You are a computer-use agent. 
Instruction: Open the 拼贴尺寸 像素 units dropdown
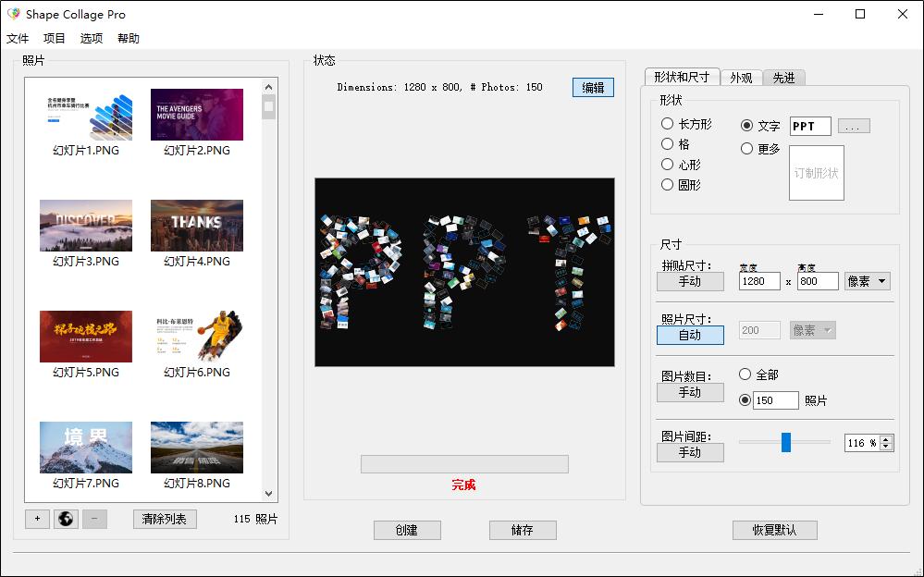pos(866,281)
